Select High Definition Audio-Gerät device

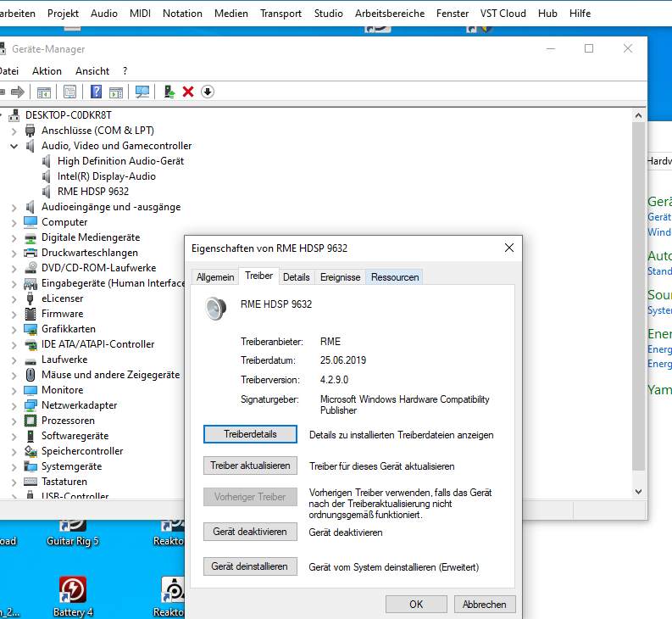[120, 161]
